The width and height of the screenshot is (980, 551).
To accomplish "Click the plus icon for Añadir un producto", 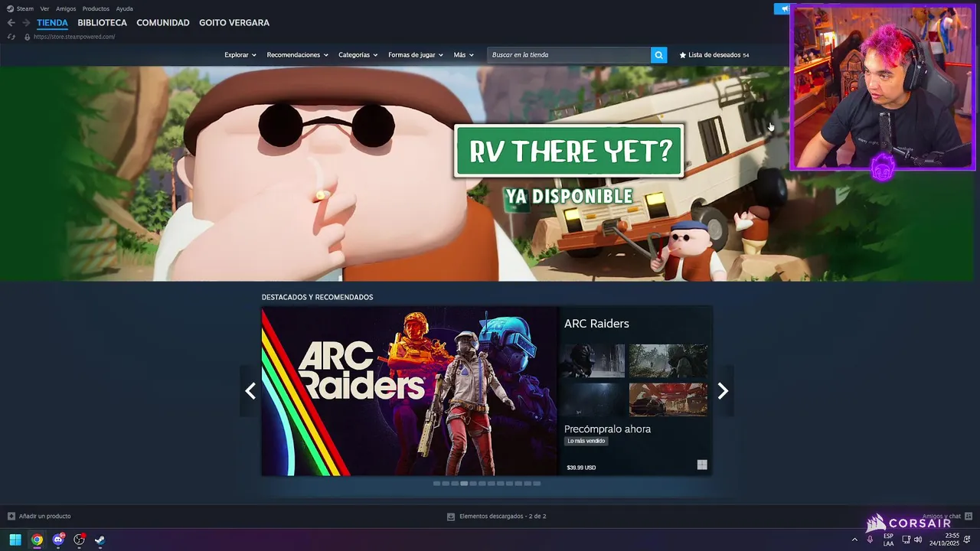I will [11, 517].
